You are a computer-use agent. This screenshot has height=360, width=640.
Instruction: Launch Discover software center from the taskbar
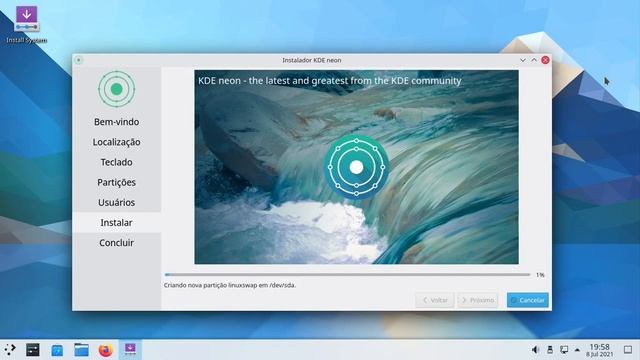tap(57, 350)
